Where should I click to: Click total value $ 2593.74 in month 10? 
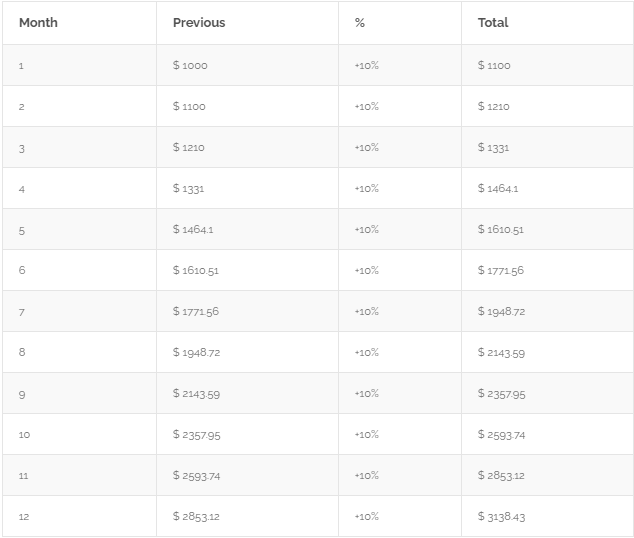501,435
